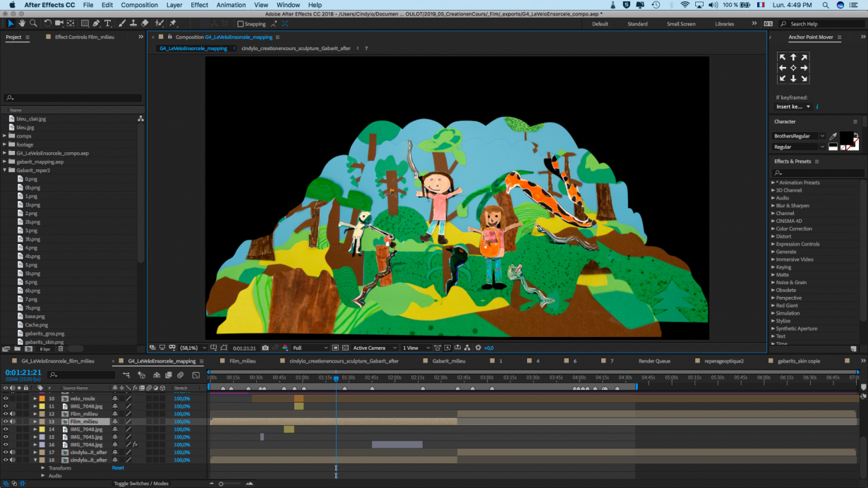Open the Animation menu
Screen dimensions: 868x488
tap(231, 5)
